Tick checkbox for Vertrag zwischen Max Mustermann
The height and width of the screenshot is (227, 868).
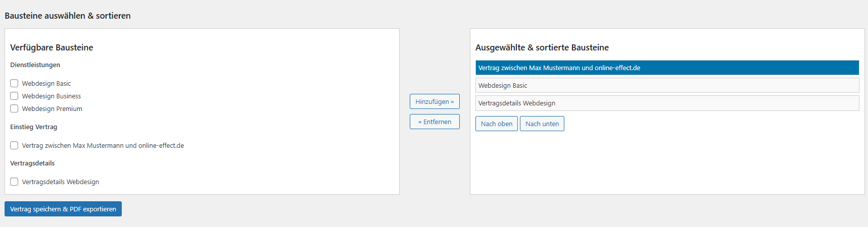14,145
